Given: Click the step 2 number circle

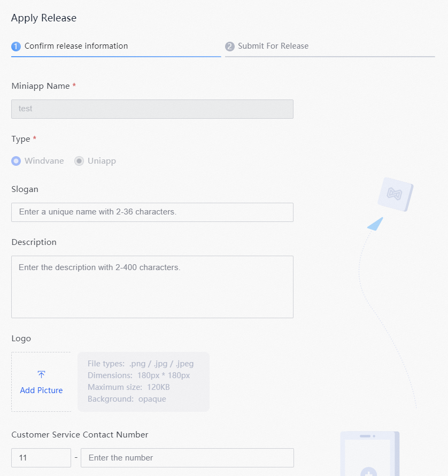Looking at the screenshot, I should click(x=230, y=47).
